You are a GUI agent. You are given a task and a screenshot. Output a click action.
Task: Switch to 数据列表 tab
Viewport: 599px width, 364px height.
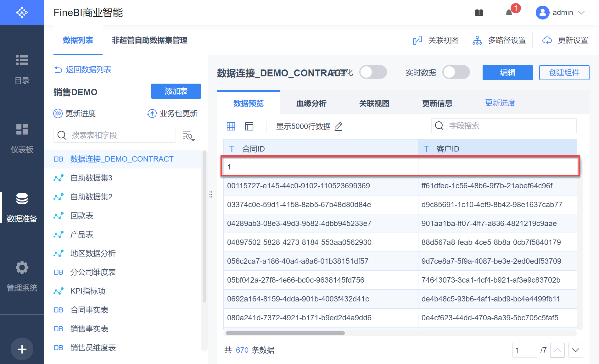click(78, 40)
